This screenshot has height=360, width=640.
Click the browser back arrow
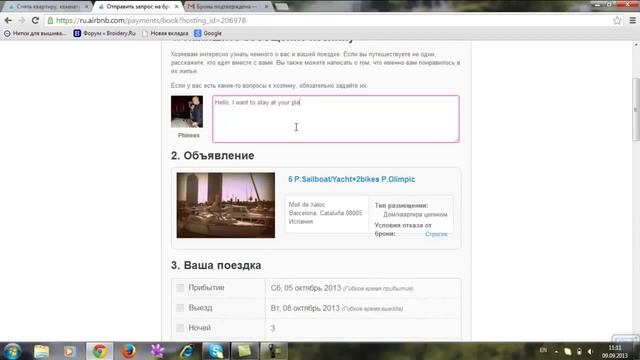8,20
